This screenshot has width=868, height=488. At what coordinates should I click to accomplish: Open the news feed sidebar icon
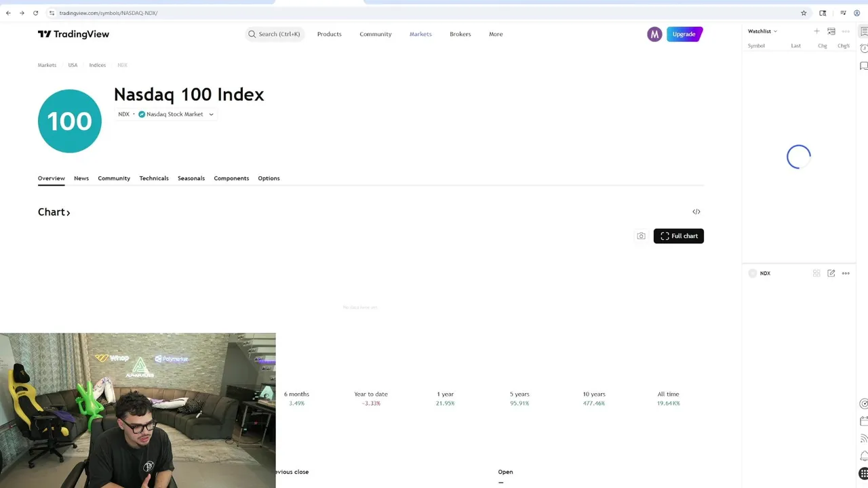[x=863, y=439]
